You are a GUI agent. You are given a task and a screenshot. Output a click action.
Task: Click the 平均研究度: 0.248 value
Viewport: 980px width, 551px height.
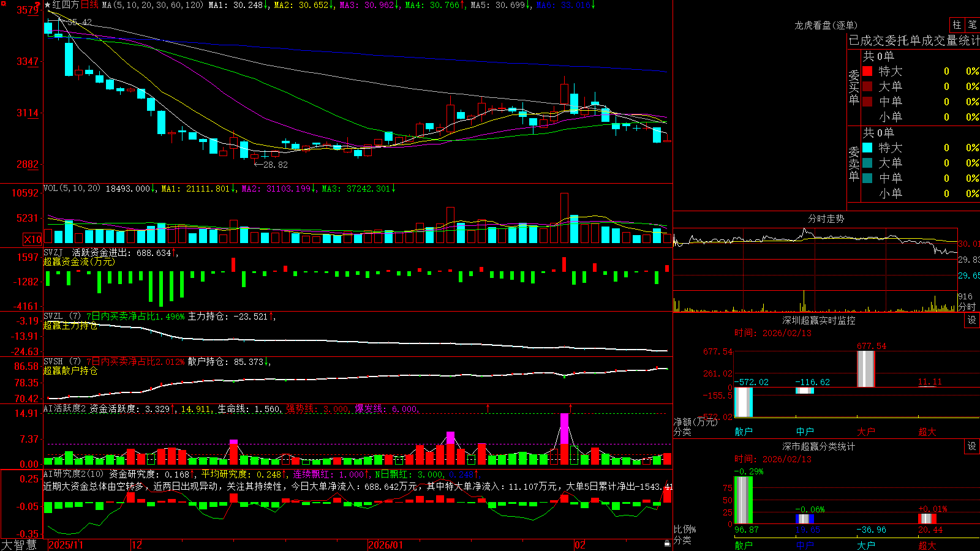pos(244,474)
